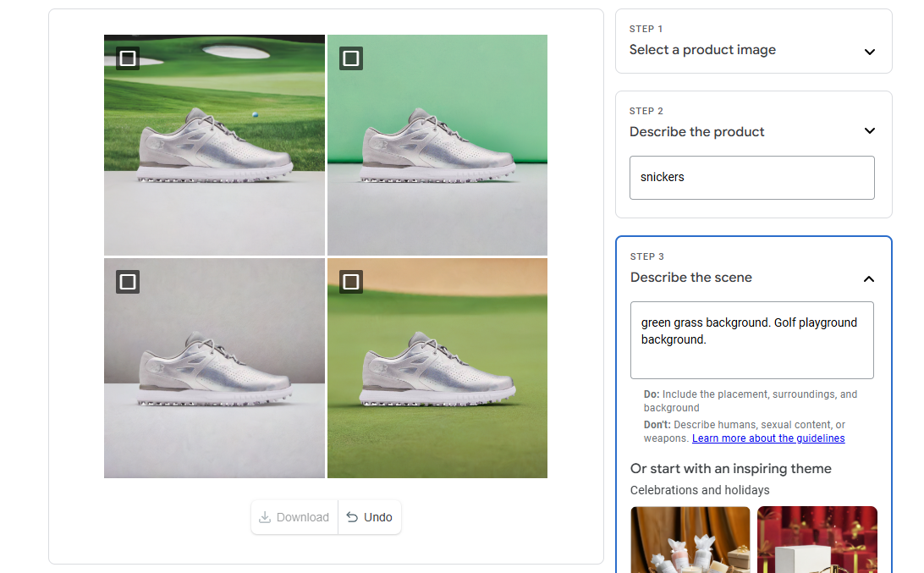Click the Celebrations and holidays label
The image size is (924, 573).
tap(700, 490)
